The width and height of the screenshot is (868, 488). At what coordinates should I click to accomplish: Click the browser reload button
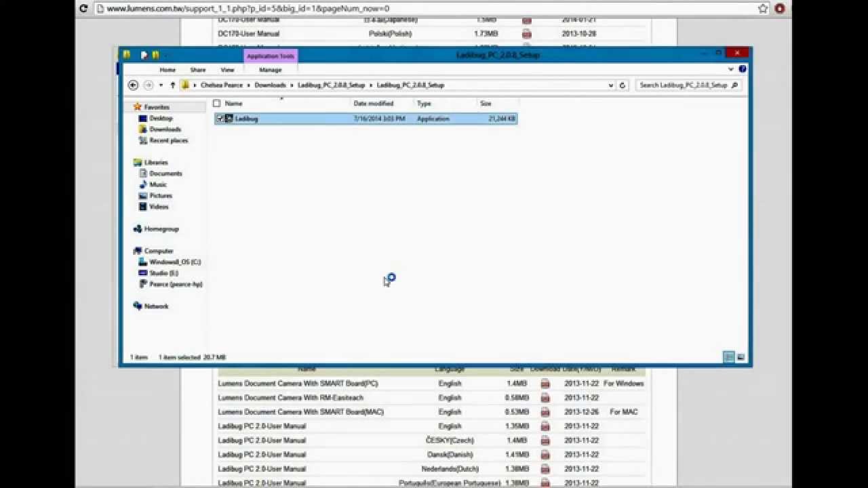tap(83, 9)
